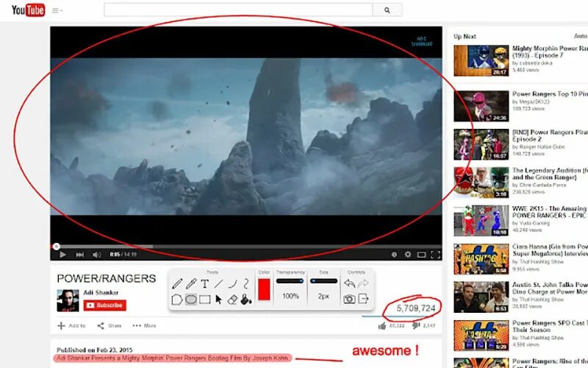
Task: Toggle video annotations icon in player
Action: click(x=394, y=255)
